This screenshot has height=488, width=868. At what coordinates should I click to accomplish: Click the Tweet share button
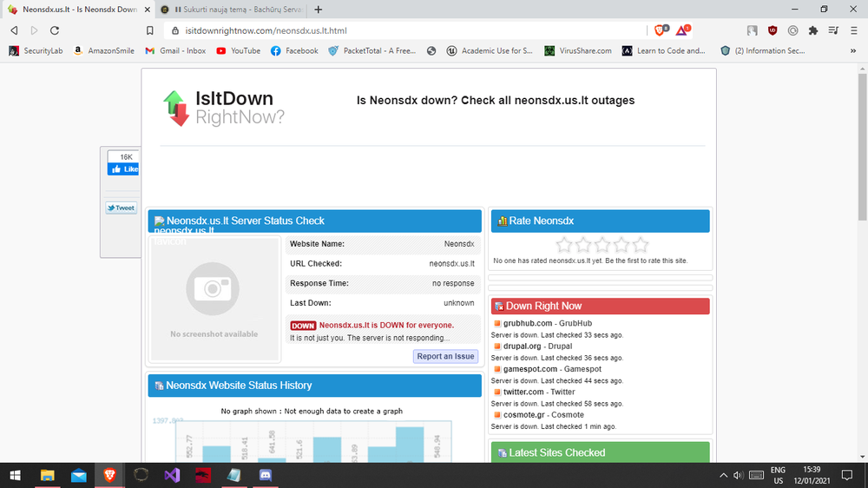click(121, 208)
